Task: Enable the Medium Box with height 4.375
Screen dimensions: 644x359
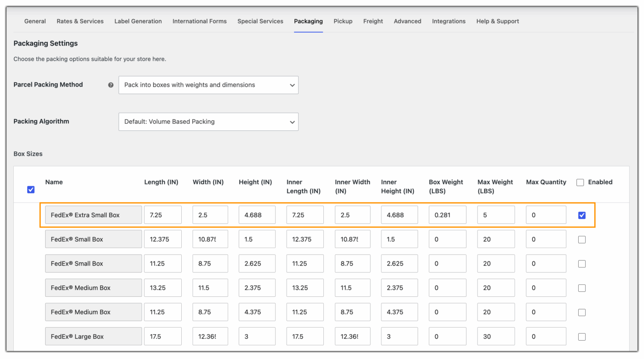Action: point(582,313)
